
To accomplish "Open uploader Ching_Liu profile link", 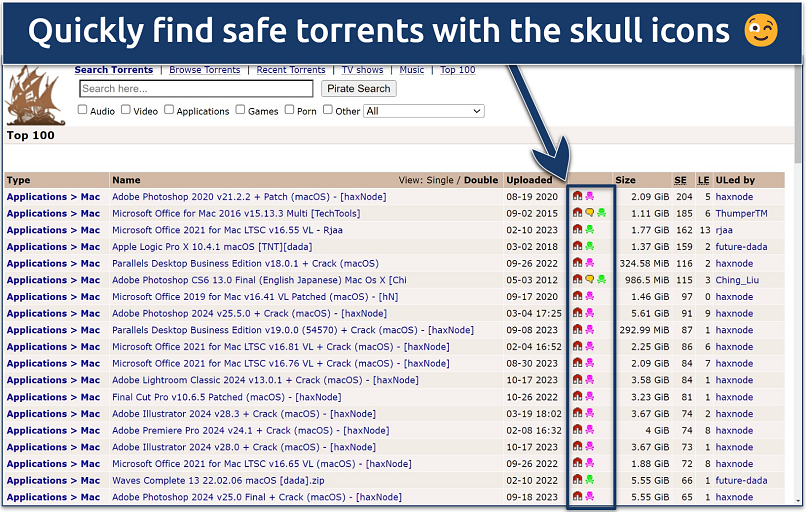I will (x=737, y=280).
